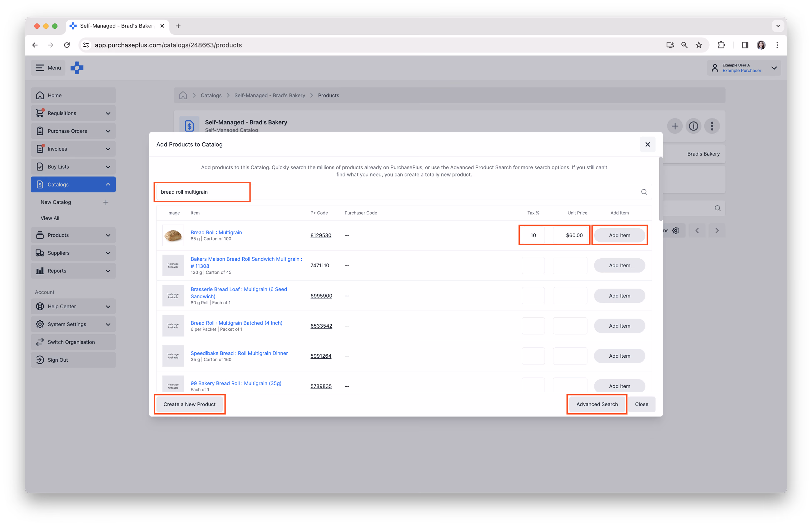Open the three-dot catalog options menu
812x526 pixels.
712,126
